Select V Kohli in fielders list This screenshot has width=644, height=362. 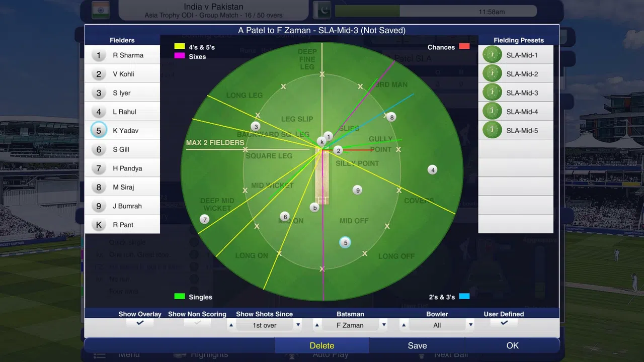(122, 74)
